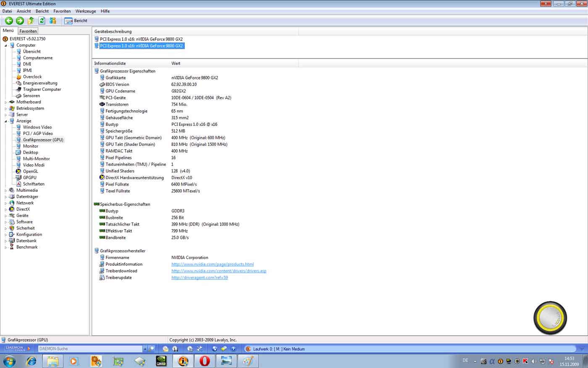The width and height of the screenshot is (588, 368).
Task: Click the Gerätebeschreibung column header
Action: (195, 32)
